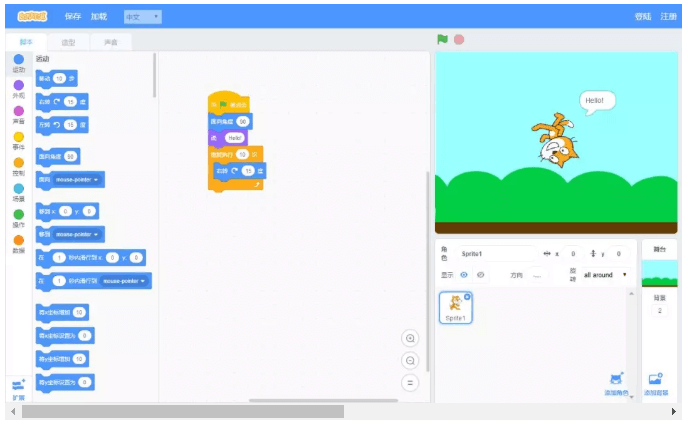Viewport: 688px width, 424px height.
Task: Select the green 操作 (operators) category circle
Action: click(18, 215)
